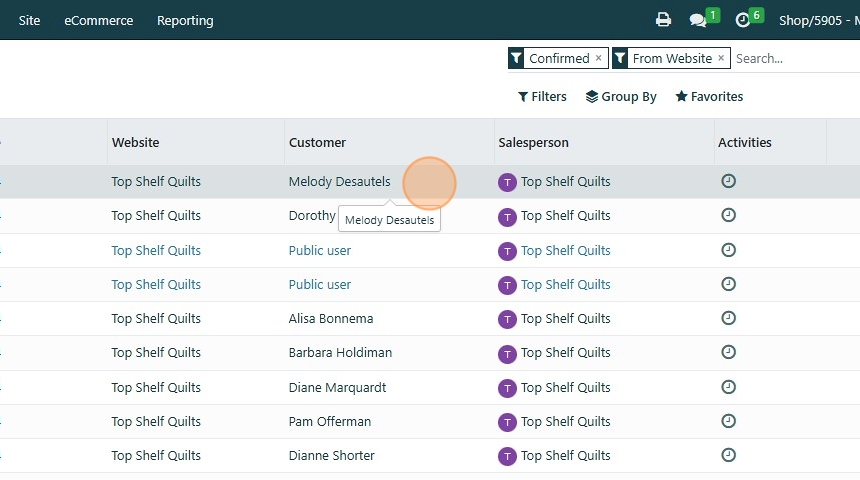Open the activities clock icon in top bar
The width and height of the screenshot is (860, 480).
click(742, 20)
